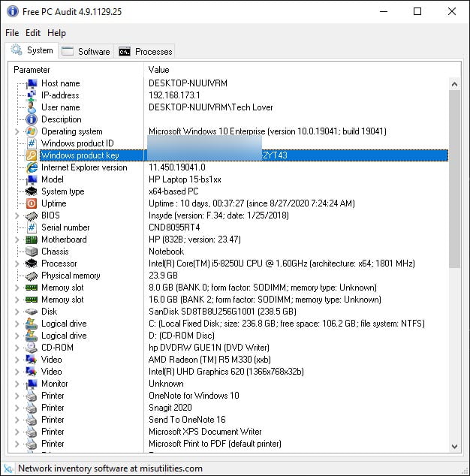Click the C: Logical drive icon
This screenshot has width=470, height=476.
pos(32,324)
